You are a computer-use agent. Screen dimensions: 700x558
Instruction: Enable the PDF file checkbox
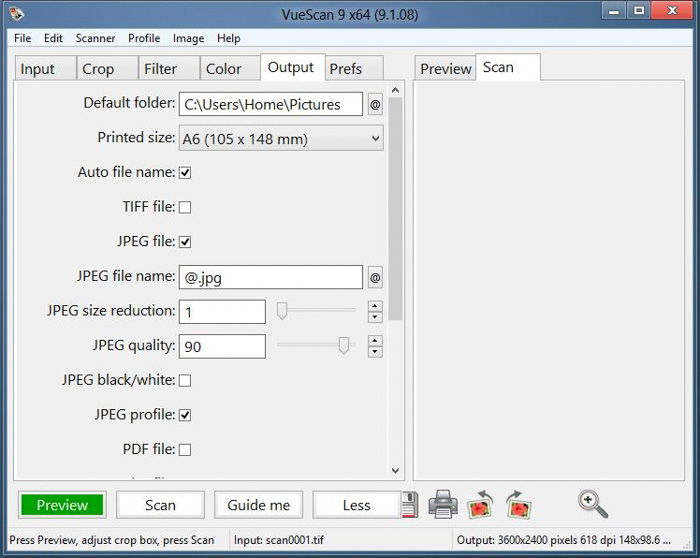coord(185,450)
